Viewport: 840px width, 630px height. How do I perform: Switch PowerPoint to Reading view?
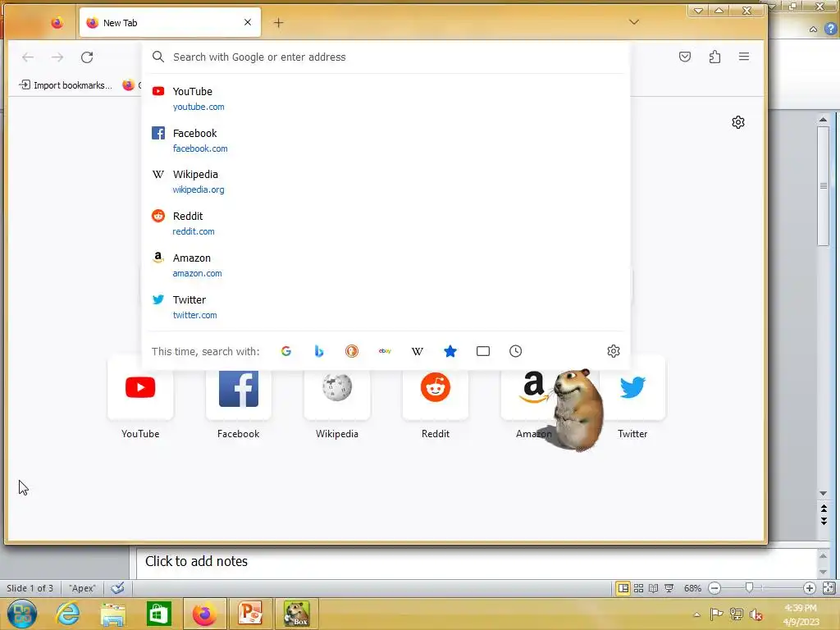(654, 588)
